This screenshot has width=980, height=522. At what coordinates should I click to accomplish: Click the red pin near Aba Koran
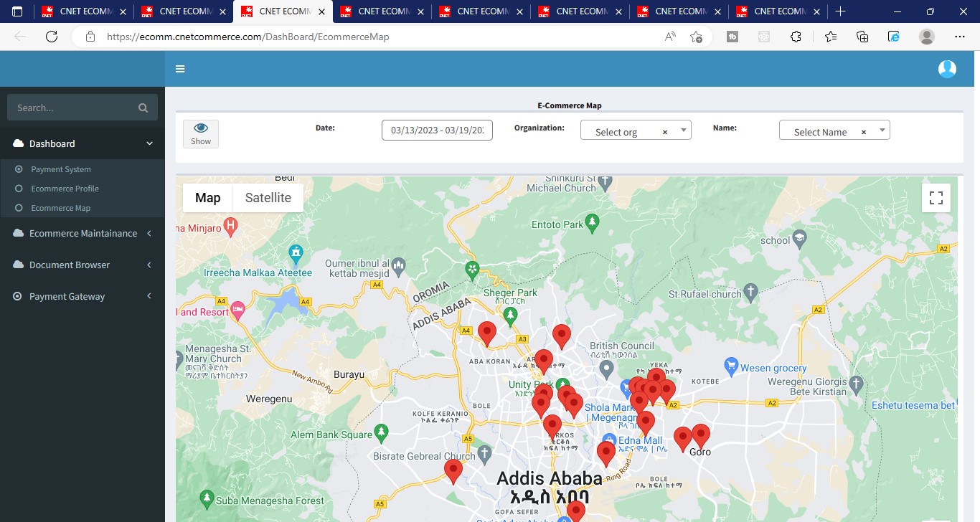click(487, 333)
